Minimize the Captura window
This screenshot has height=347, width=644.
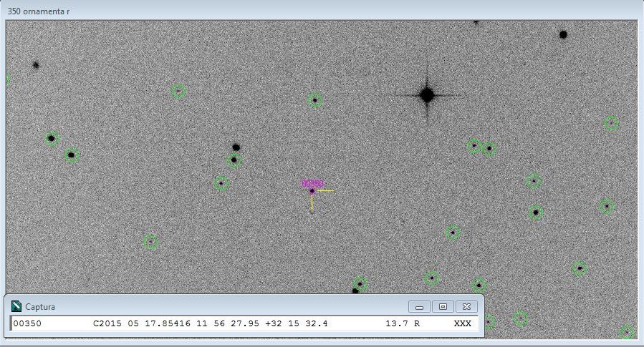click(x=419, y=306)
